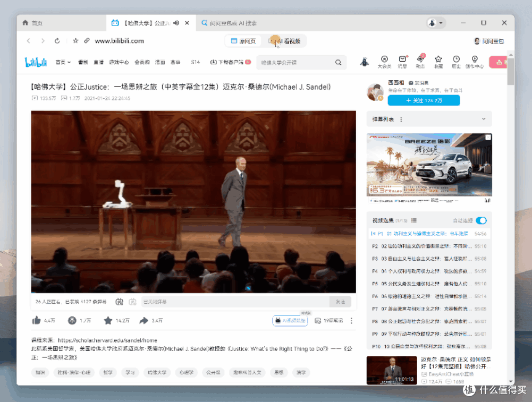This screenshot has height=402, width=532.
Task: Click the danmaku text input field
Action: [x=235, y=302]
